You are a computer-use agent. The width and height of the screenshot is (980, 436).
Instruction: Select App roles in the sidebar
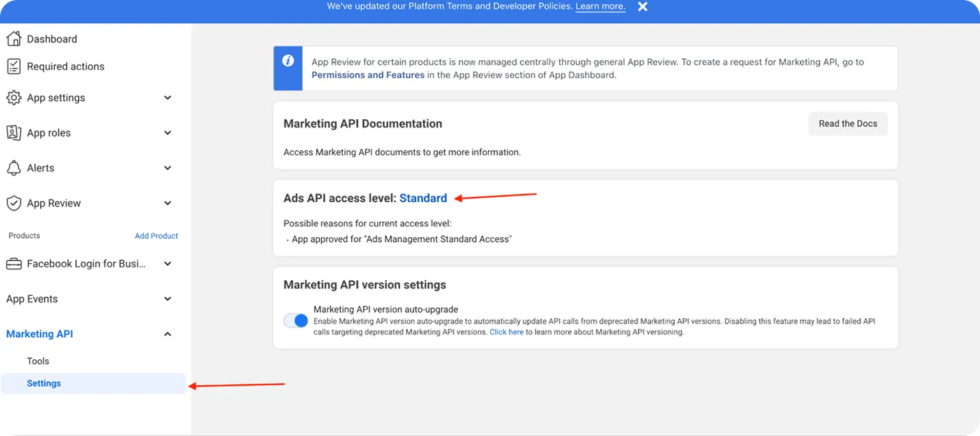pos(49,133)
